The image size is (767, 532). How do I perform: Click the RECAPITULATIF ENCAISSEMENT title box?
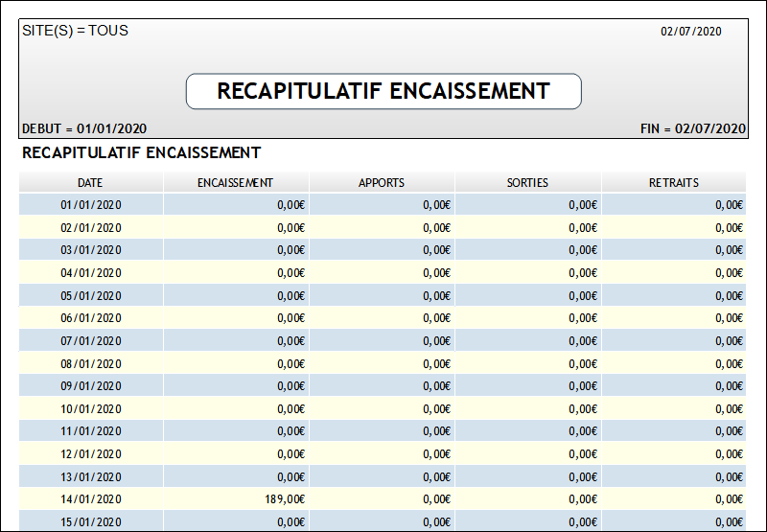point(383,91)
